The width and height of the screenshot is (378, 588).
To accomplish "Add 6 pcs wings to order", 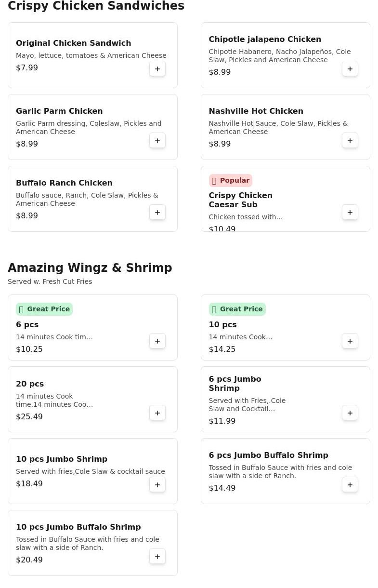I will [x=157, y=341].
